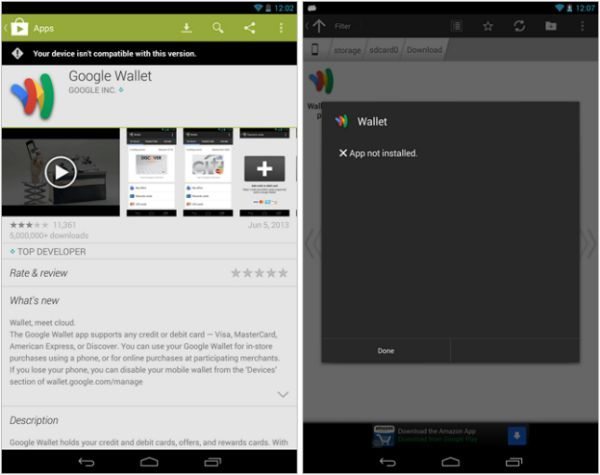Tap the refresh icon in file manager
Image resolution: width=600 pixels, height=475 pixels.
pyautogui.click(x=519, y=26)
